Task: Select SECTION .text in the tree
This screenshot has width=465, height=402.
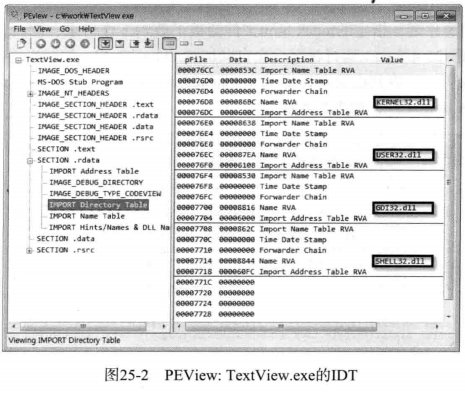Action: pyautogui.click(x=66, y=149)
